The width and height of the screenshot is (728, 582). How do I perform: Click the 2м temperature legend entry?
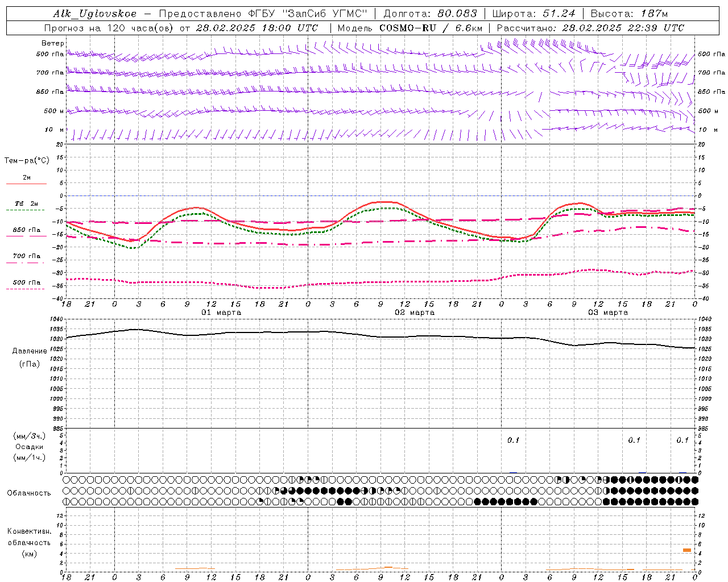(x=27, y=178)
